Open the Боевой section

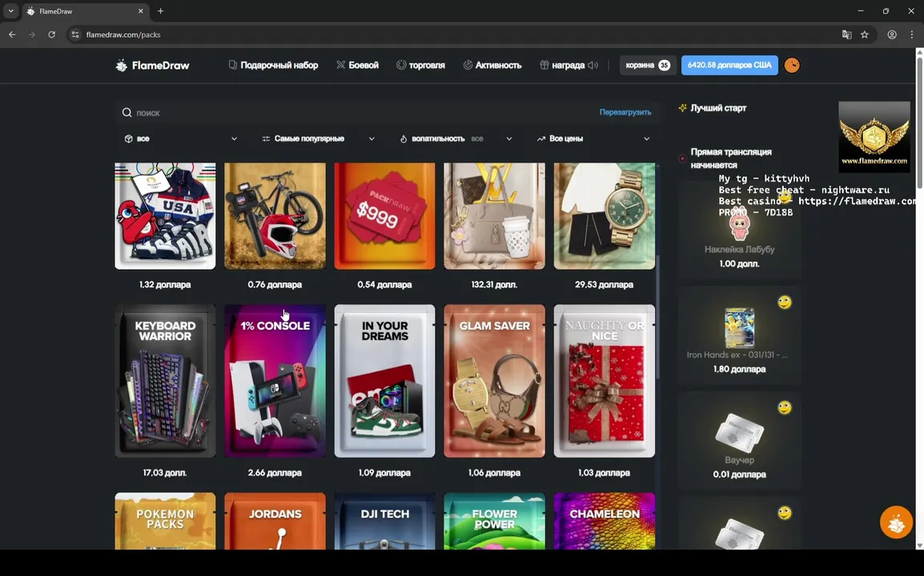click(357, 66)
